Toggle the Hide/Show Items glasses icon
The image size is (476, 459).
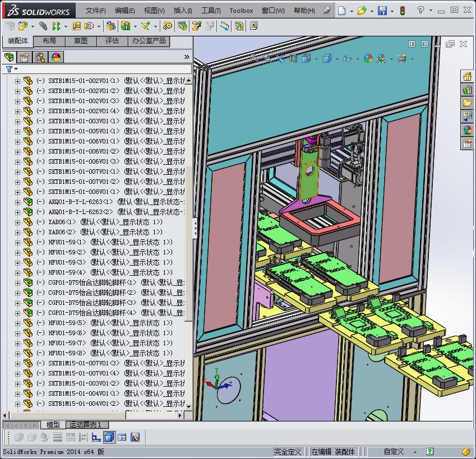point(347,58)
